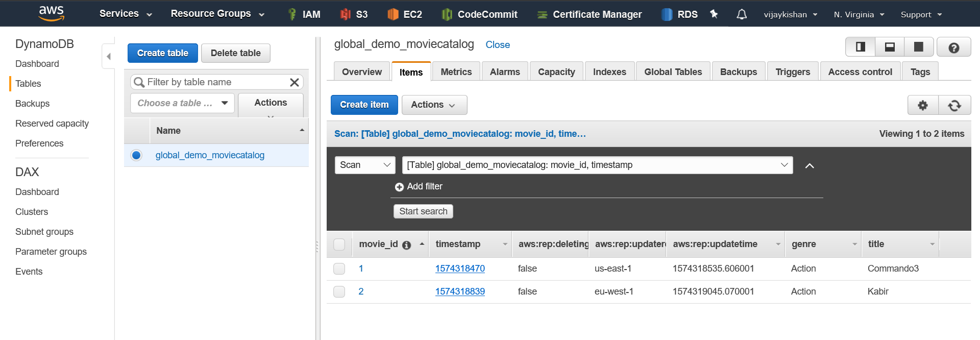Open the help question mark icon
The image size is (980, 340).
click(x=953, y=47)
